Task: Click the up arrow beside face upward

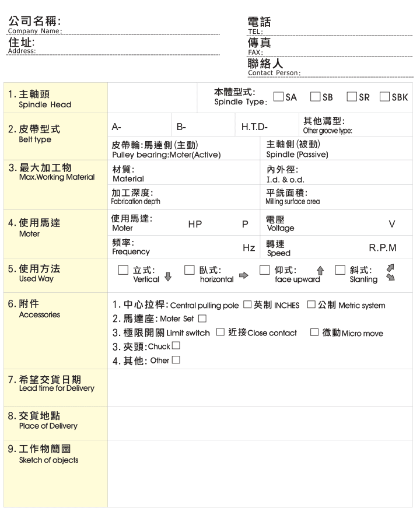Action: tap(320, 271)
